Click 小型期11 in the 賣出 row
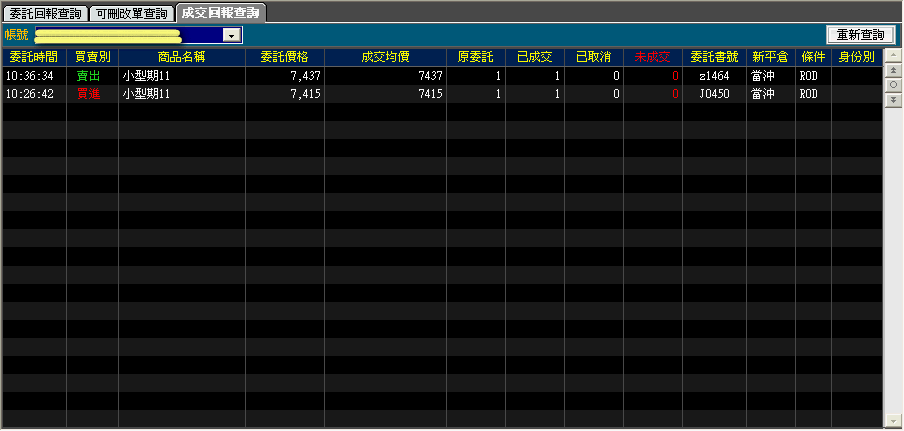The image size is (904, 431). click(146, 75)
